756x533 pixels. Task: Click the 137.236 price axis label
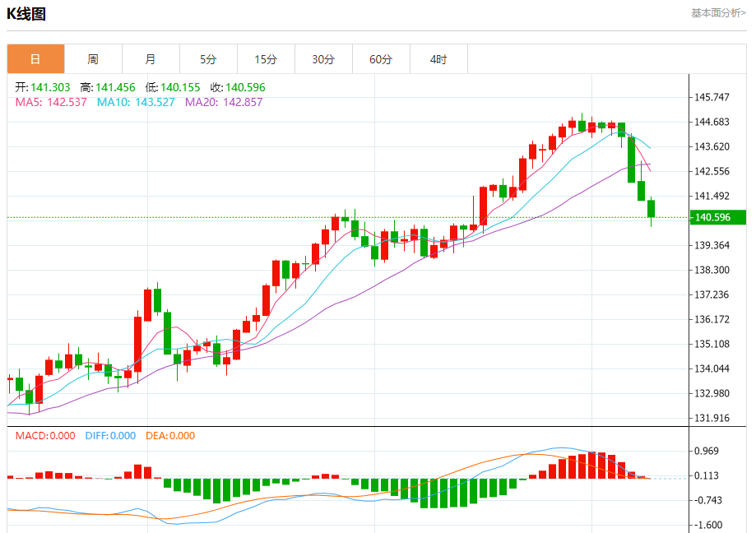tap(712, 294)
